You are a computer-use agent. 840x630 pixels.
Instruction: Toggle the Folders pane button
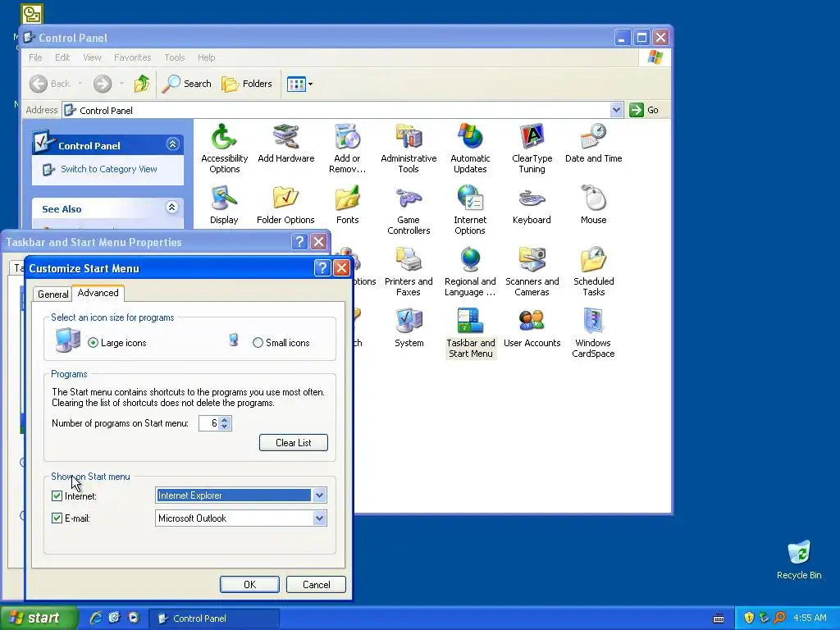(247, 84)
